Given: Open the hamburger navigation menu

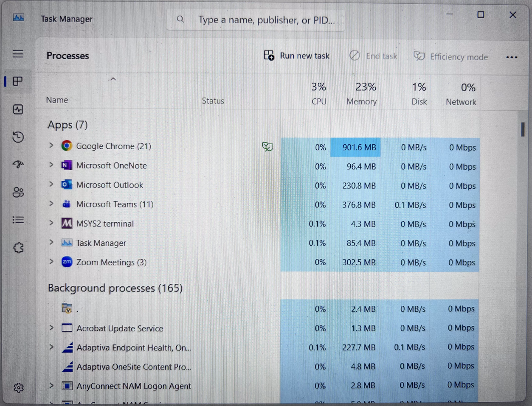Looking at the screenshot, I should click(18, 54).
